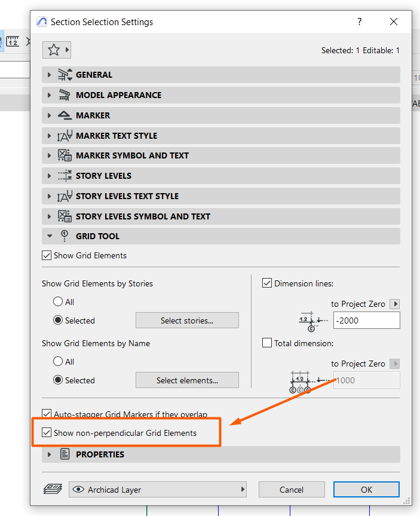This screenshot has height=516, width=420.
Task: Select All under Grid Elements by Stories
Action: point(58,301)
